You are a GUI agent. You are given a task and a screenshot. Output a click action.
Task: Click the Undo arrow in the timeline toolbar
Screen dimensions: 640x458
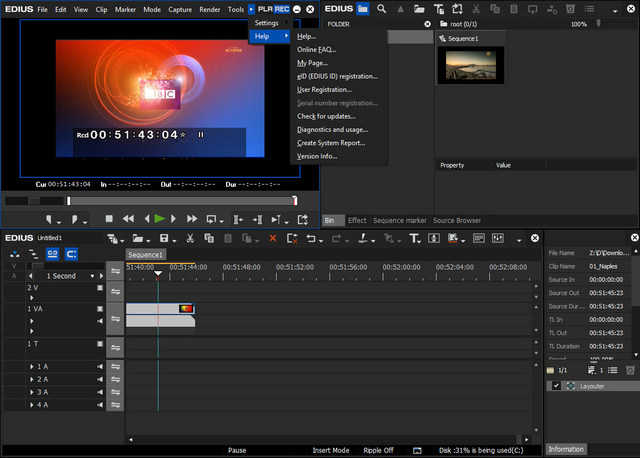[313, 238]
